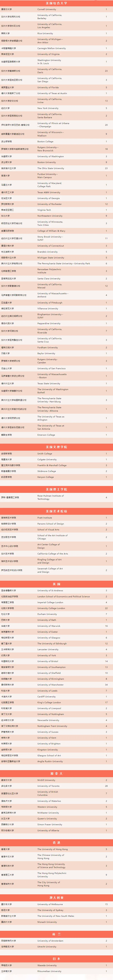Screen dimensions: 113x980
Task: Select 'University of St Andrews' row
Action: coord(56,590)
